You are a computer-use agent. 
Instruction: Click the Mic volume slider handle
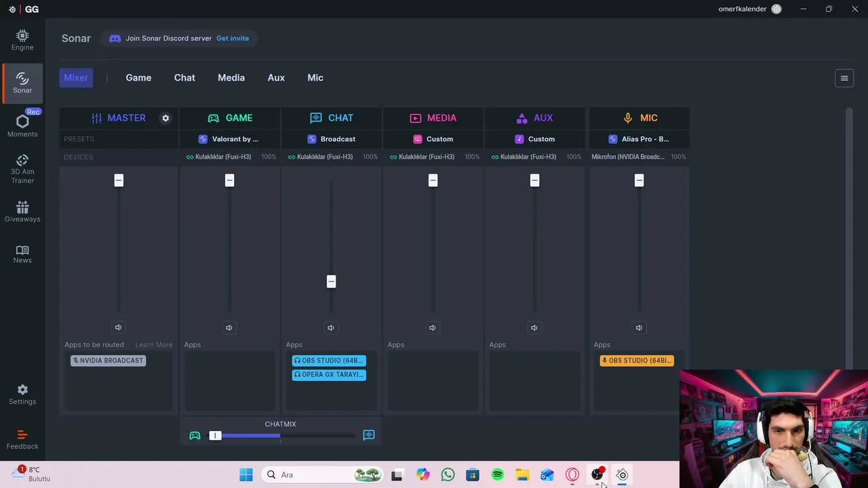(639, 180)
